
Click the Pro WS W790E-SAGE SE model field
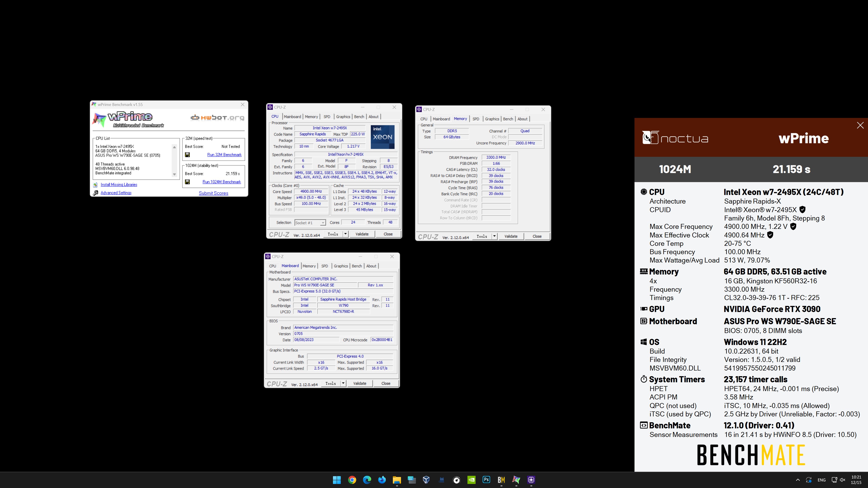[325, 285]
